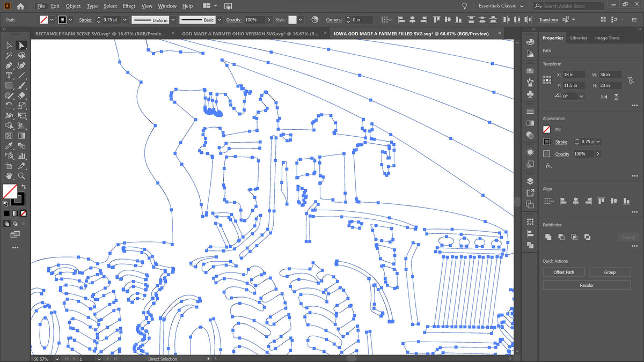Choose the Line Segment tool
644x362 pixels.
[21, 76]
